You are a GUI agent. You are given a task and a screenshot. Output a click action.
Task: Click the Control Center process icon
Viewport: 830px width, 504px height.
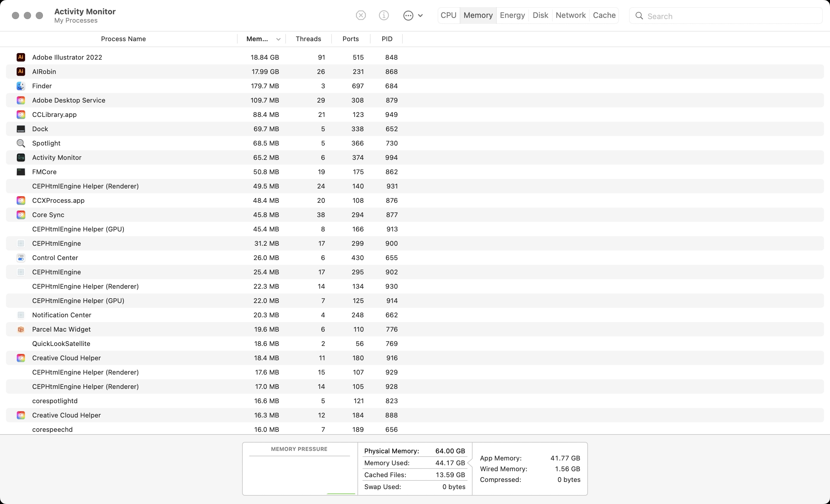21,258
